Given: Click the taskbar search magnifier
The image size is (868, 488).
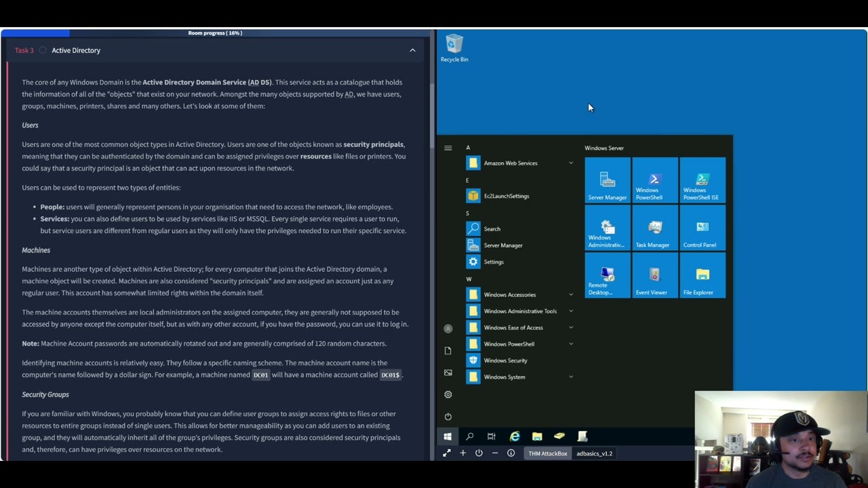Looking at the screenshot, I should coord(469,436).
